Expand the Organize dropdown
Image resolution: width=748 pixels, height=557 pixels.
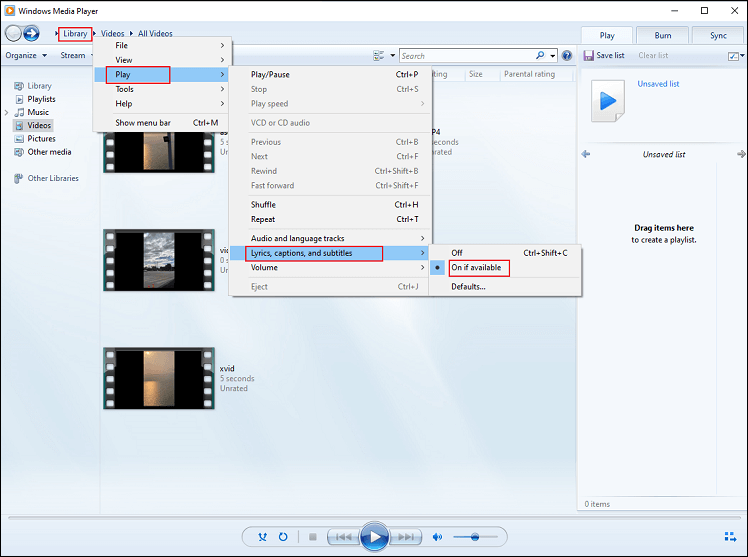pyautogui.click(x=25, y=56)
